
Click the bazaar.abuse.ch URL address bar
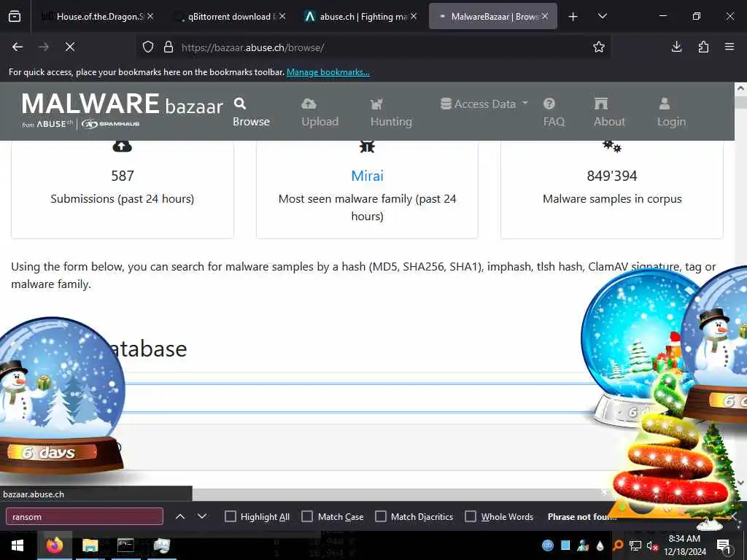(371, 47)
